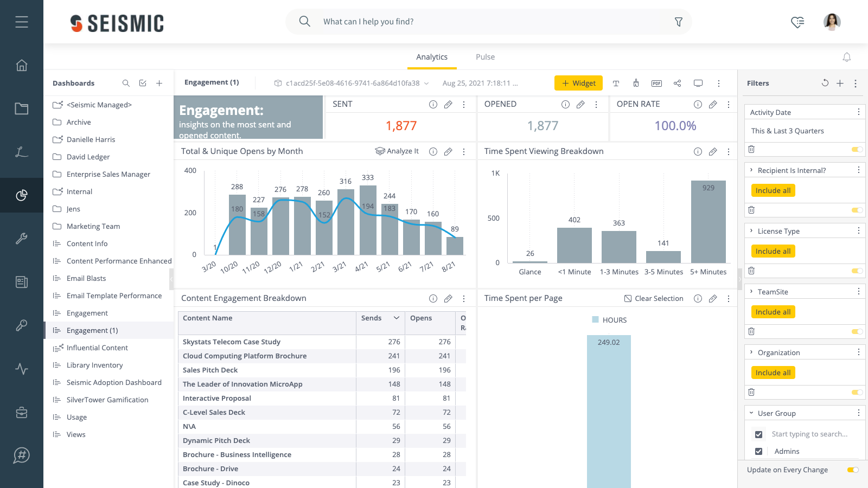The height and width of the screenshot is (488, 868).
Task: Click Clear Selection on Time Spent per Page
Action: (x=654, y=298)
